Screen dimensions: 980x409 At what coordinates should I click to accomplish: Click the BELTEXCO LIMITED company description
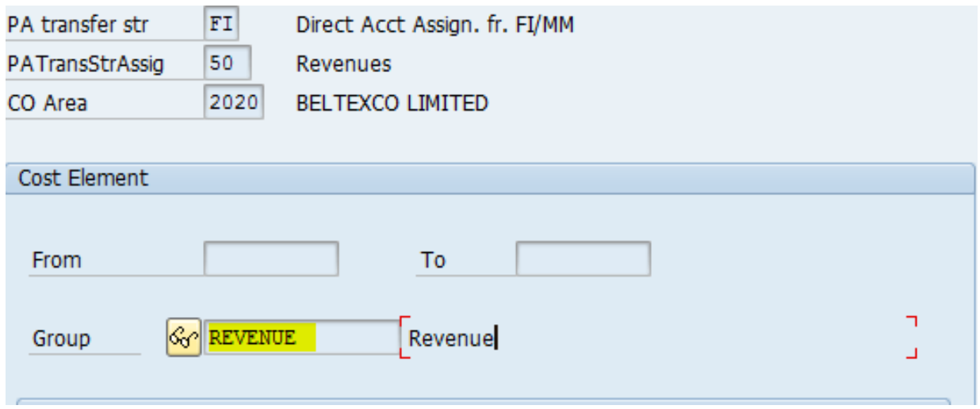point(392,103)
